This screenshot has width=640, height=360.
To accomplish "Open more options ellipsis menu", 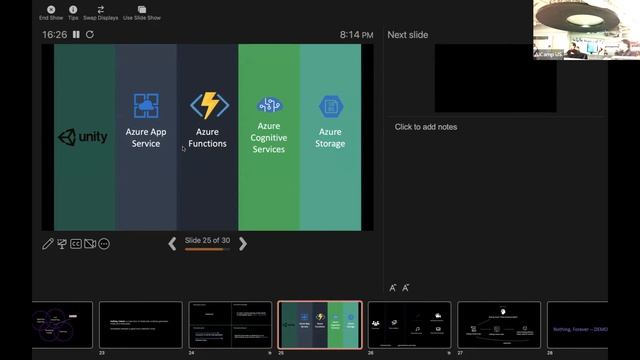I will (104, 244).
